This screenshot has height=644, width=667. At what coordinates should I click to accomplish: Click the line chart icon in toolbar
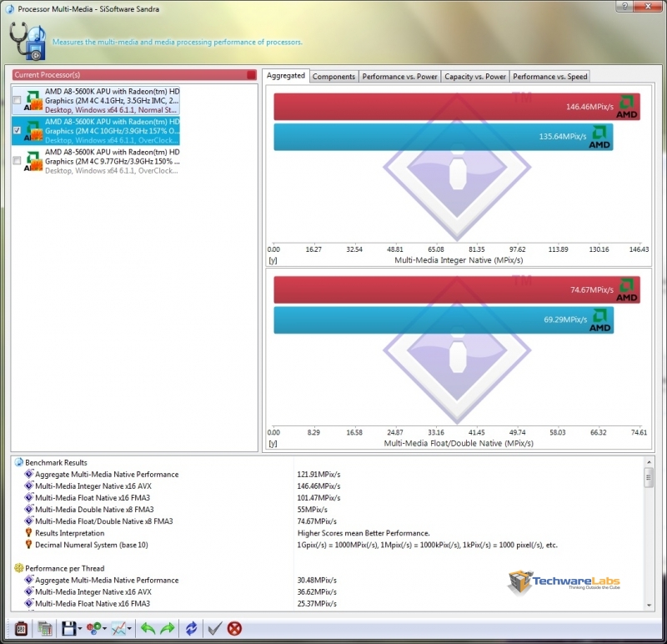click(118, 628)
